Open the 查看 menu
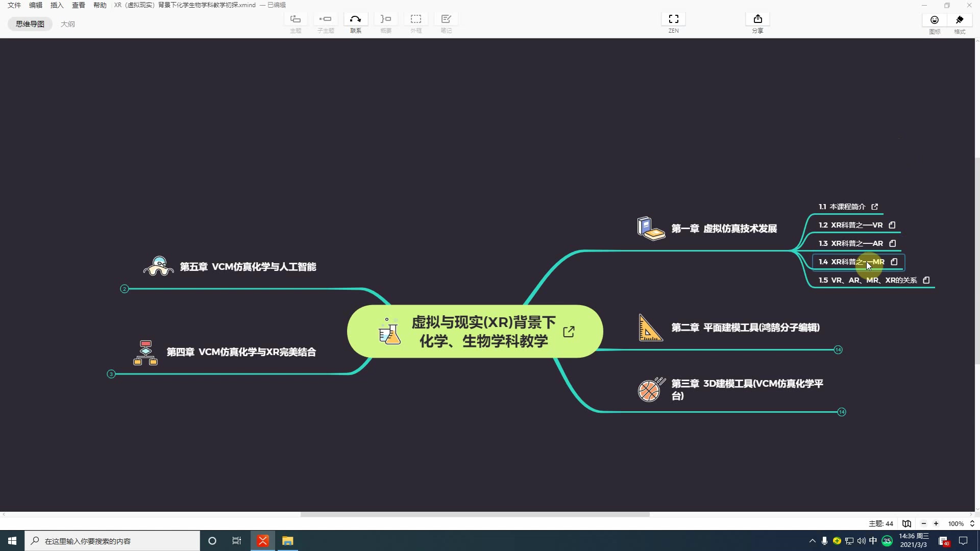 coord(79,5)
